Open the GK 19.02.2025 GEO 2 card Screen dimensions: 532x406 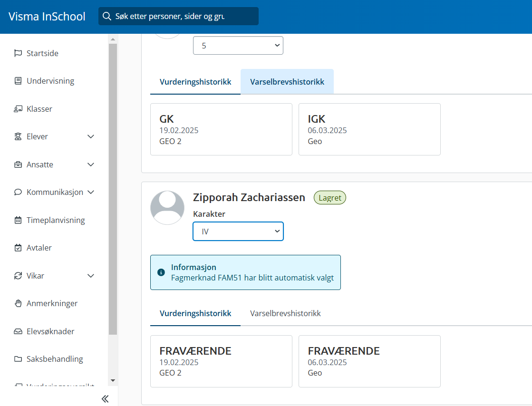[x=221, y=129]
